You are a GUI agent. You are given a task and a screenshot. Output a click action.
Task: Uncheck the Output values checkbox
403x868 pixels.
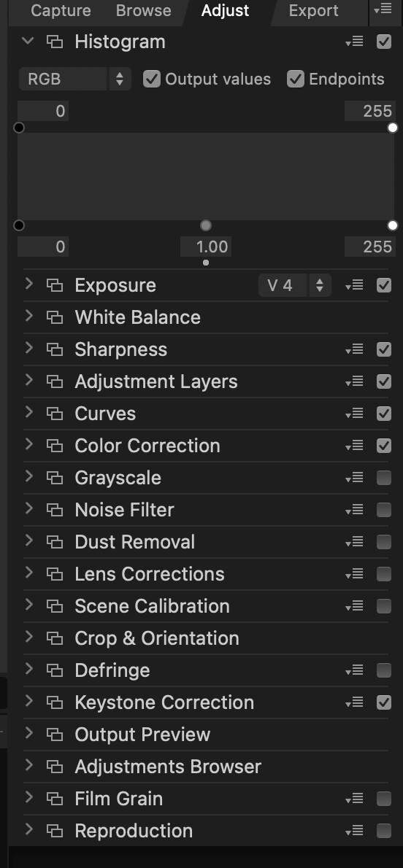(x=151, y=80)
